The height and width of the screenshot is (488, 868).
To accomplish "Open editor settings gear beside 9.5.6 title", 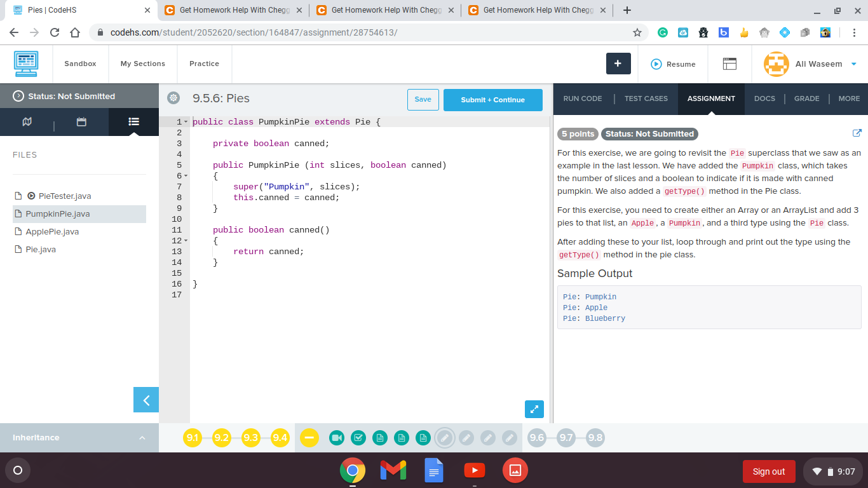I will point(173,98).
